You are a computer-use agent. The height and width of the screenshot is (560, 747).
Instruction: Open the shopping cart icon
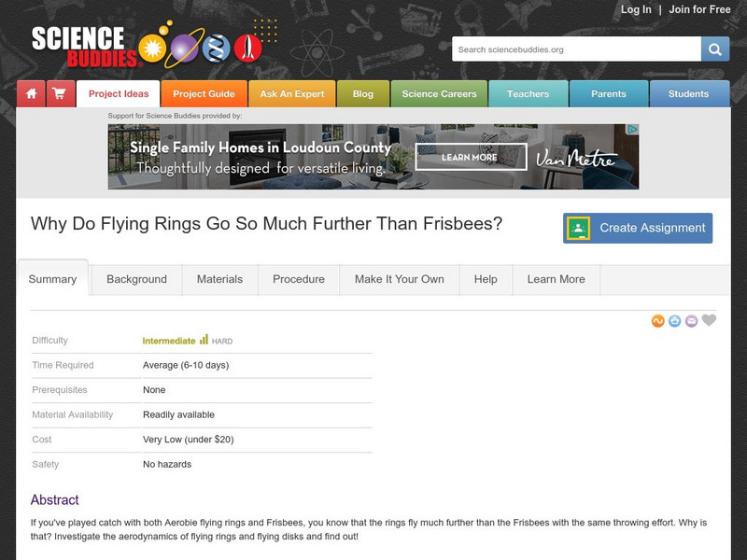pyautogui.click(x=61, y=94)
